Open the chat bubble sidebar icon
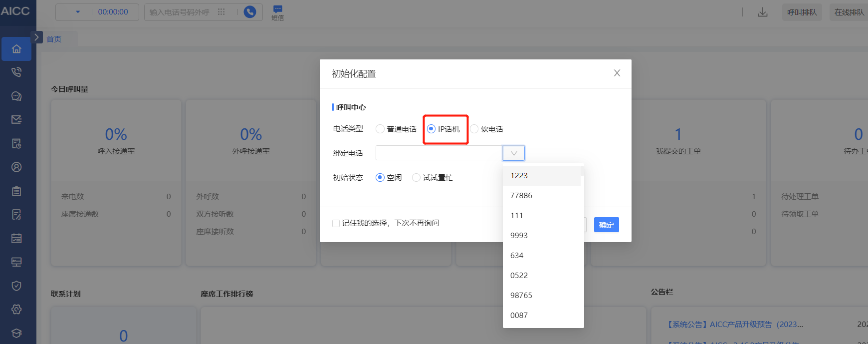The image size is (868, 344). (16, 96)
